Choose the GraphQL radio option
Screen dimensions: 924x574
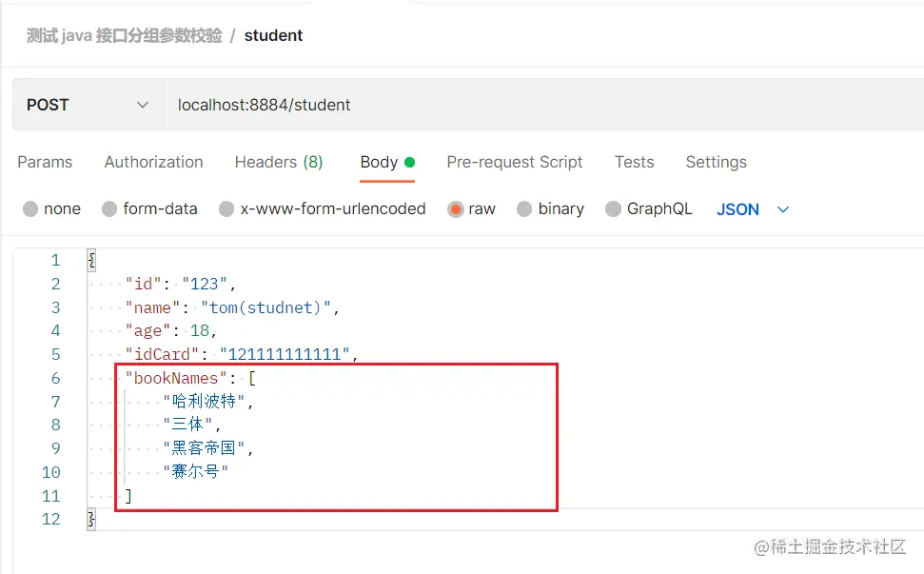pyautogui.click(x=613, y=208)
